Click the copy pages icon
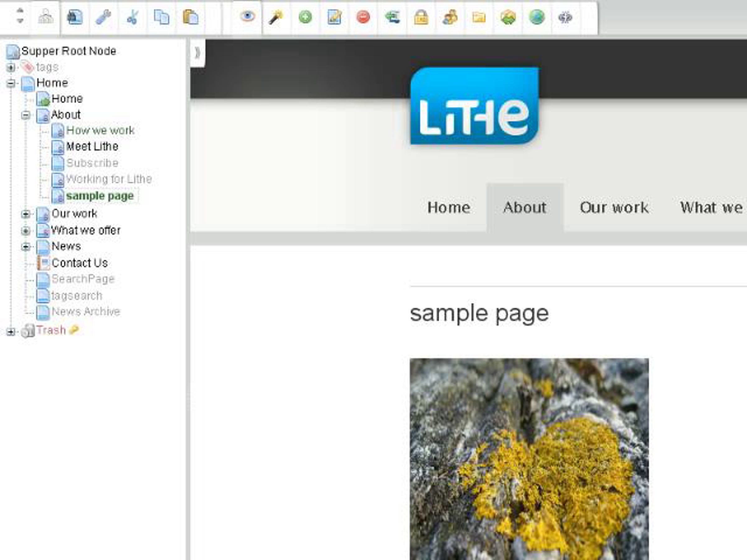The height and width of the screenshot is (560, 747). pyautogui.click(x=162, y=17)
